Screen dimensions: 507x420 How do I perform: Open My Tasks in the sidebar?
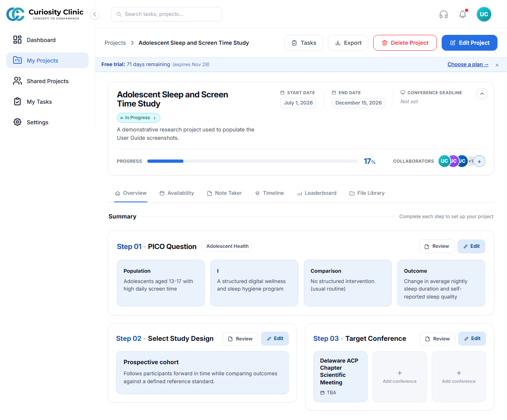click(48, 102)
